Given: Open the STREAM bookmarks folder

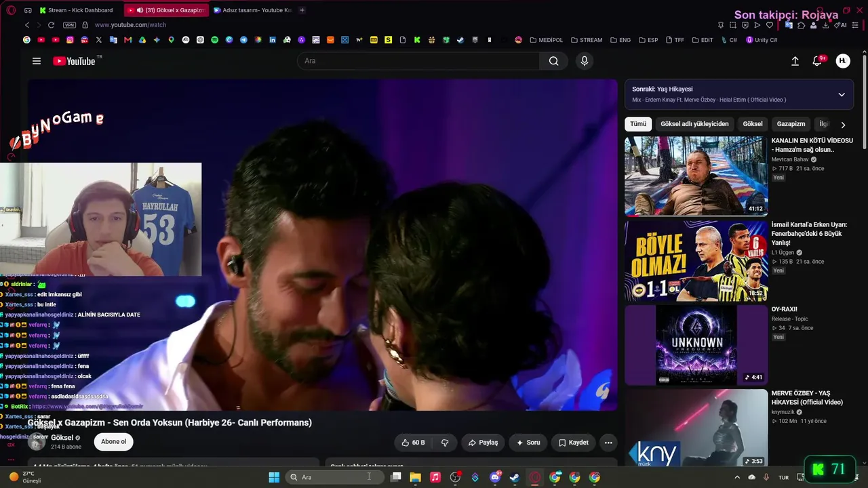Looking at the screenshot, I should (x=587, y=40).
